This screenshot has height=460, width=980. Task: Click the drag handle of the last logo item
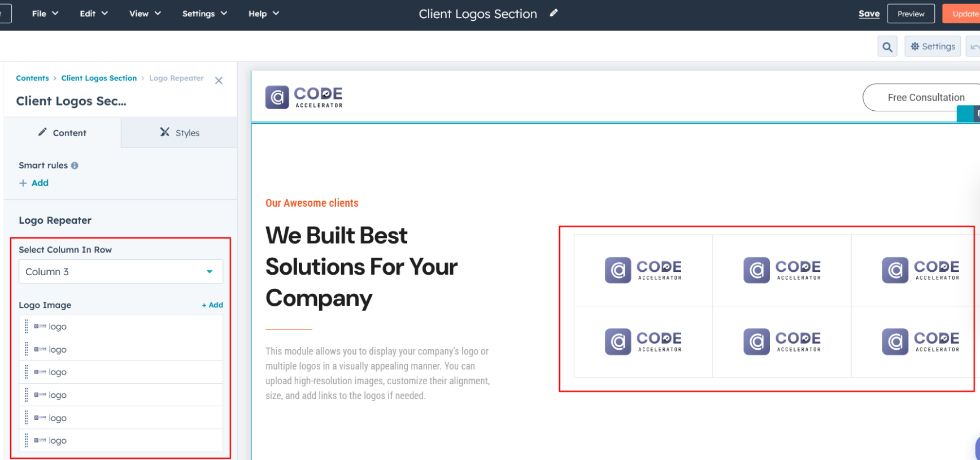click(x=26, y=440)
